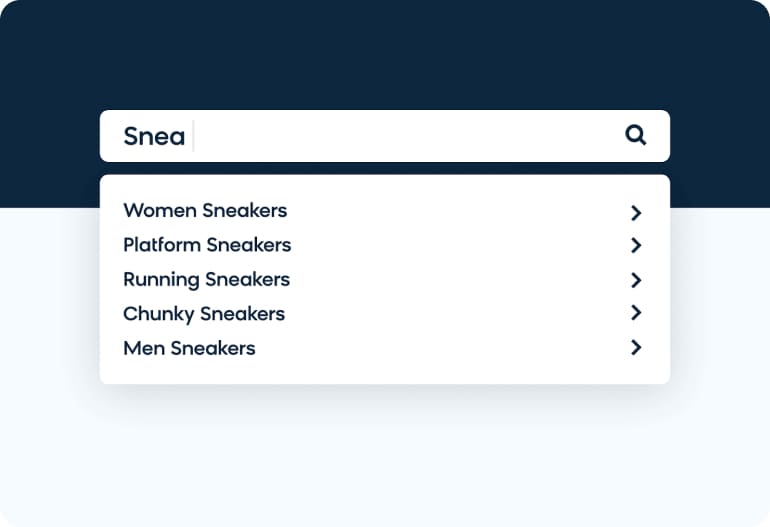Viewport: 770px width, 527px height.
Task: Choose the Men Sneakers suggestion text
Action: click(x=189, y=348)
